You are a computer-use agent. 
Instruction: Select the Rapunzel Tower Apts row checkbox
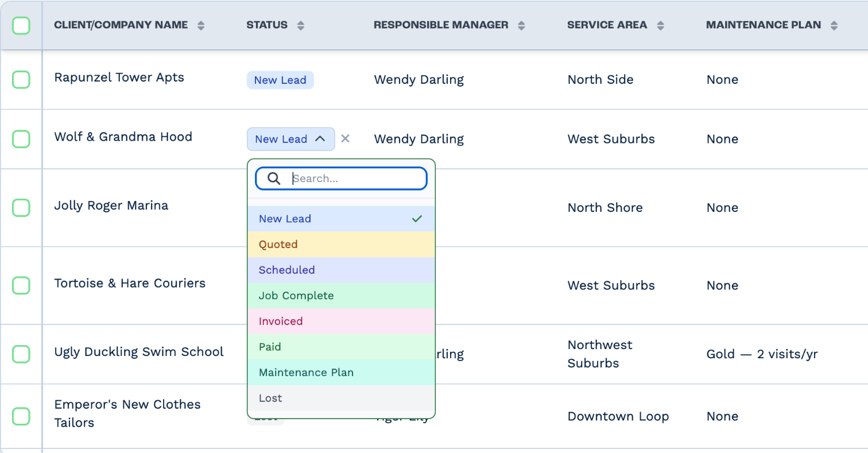[21, 79]
